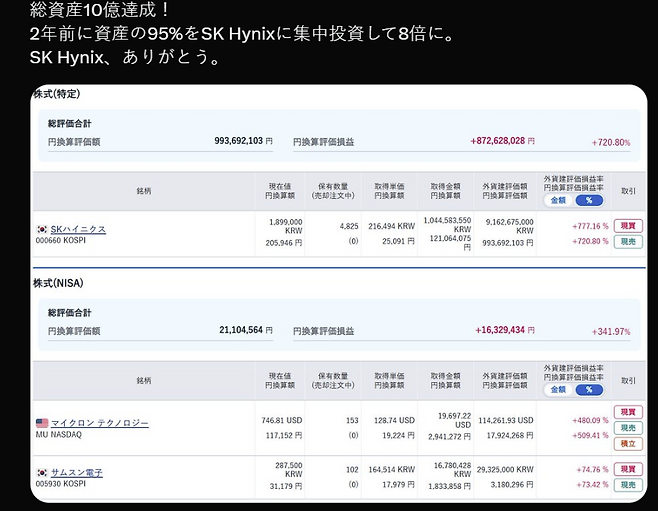The height and width of the screenshot is (511, 658).
Task: Open the SKハイニクス stock link
Action: [78, 229]
